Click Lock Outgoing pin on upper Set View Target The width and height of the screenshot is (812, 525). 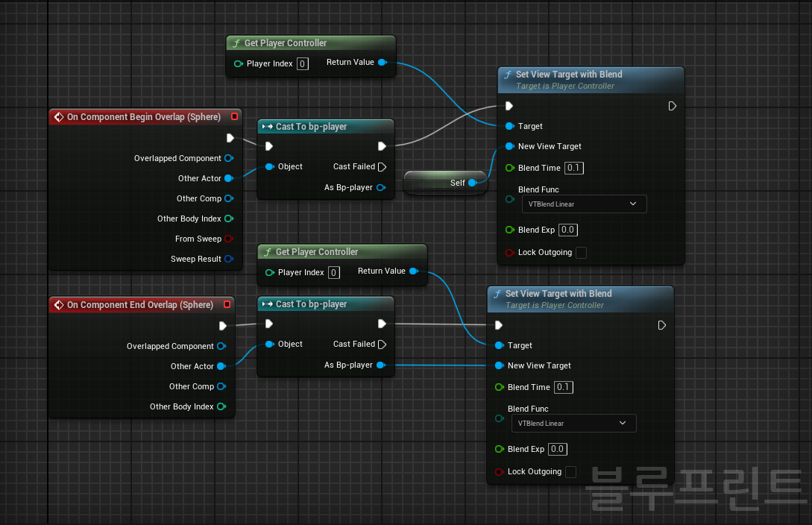coord(509,253)
